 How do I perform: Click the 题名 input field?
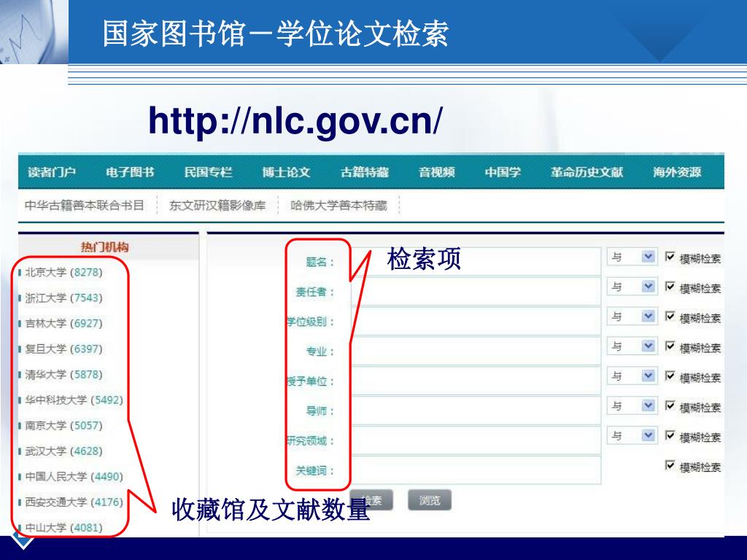[476, 261]
